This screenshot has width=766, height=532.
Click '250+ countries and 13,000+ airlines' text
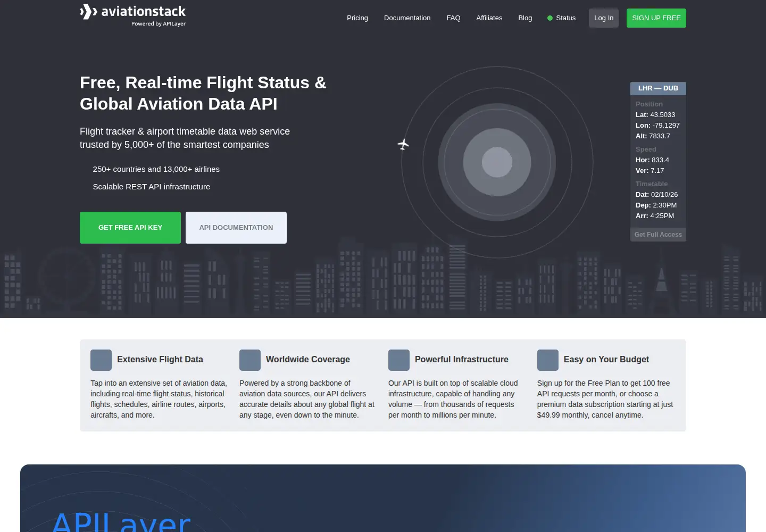(156, 169)
